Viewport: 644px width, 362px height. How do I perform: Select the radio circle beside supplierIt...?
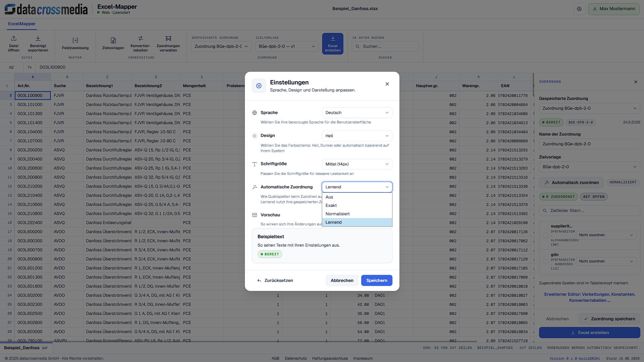[545, 235]
